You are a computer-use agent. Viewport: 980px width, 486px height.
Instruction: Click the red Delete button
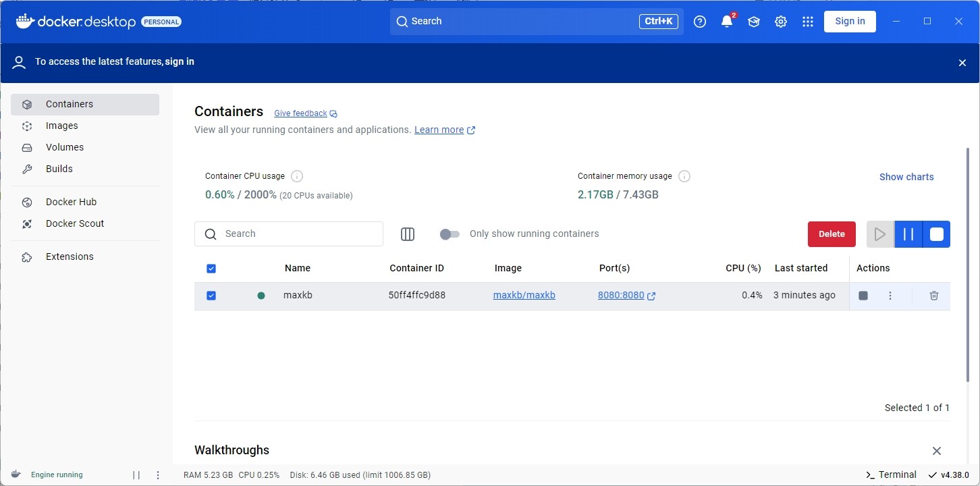coord(832,234)
